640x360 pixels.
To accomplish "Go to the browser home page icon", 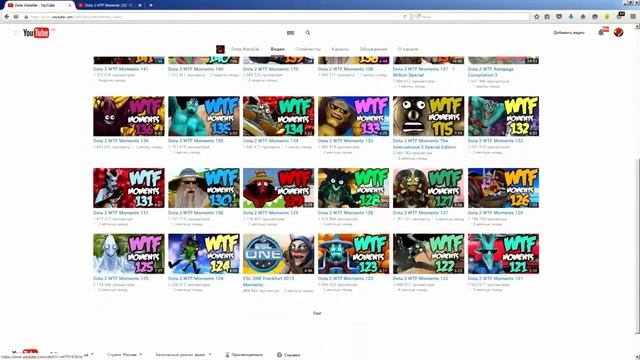I will point(583,17).
